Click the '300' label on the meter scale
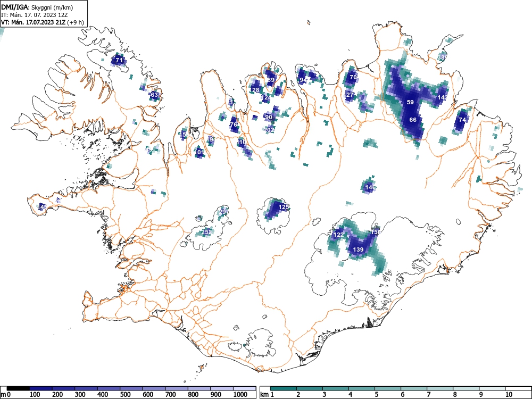The width and height of the screenshot is (532, 399). click(x=80, y=395)
